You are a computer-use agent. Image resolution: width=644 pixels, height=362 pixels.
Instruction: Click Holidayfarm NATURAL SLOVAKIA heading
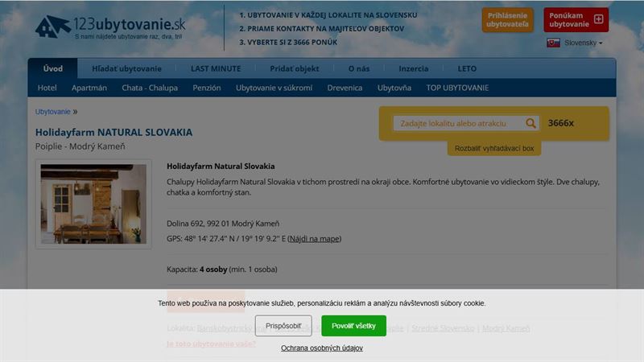pos(114,132)
